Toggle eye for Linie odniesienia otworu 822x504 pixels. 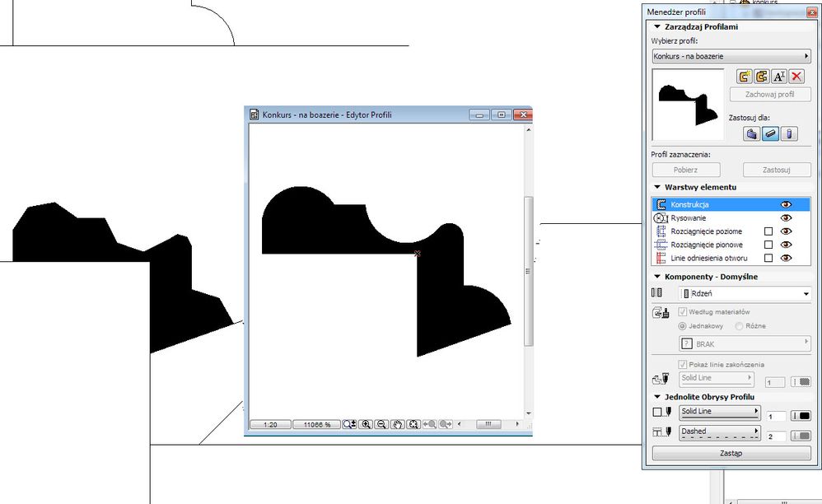(x=786, y=258)
